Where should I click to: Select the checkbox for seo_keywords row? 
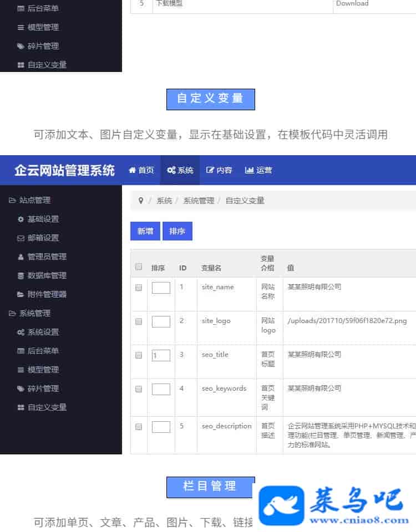coord(139,389)
